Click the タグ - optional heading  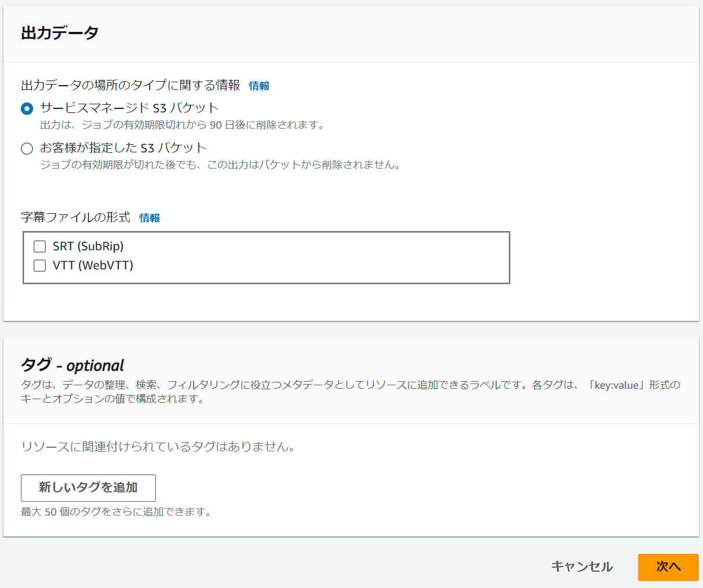(x=72, y=365)
